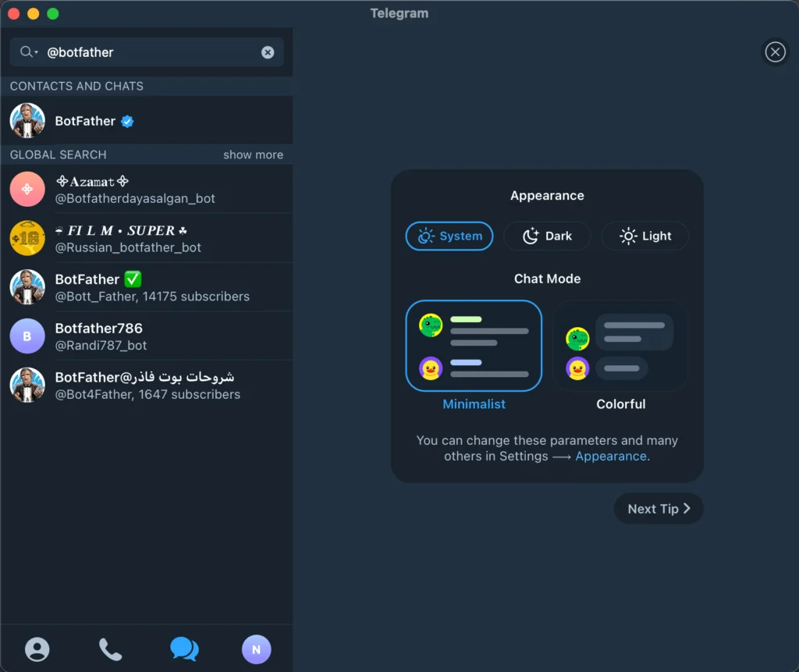Open the Calls tab phone icon

tap(110, 649)
